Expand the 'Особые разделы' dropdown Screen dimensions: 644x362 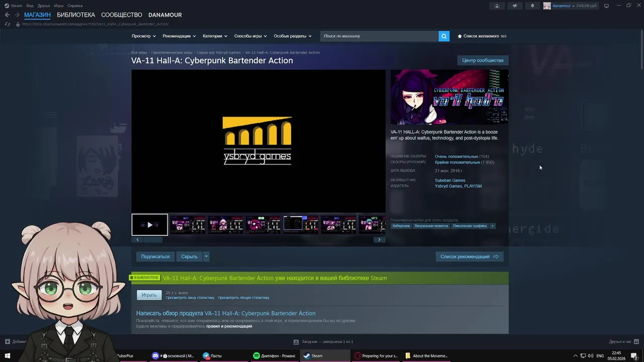pos(293,36)
